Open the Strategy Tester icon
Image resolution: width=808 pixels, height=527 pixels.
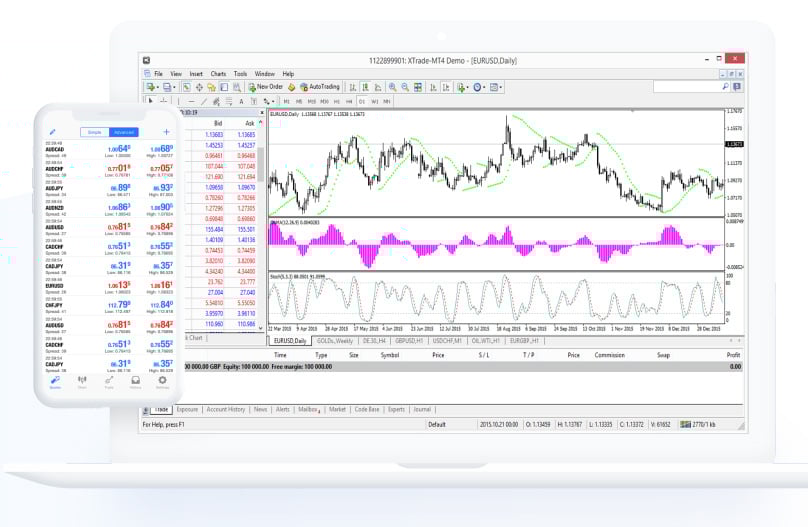[x=237, y=88]
